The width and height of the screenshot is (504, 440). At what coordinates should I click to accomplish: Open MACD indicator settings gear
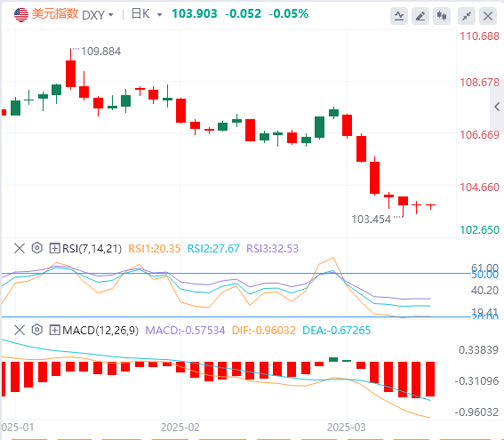click(37, 330)
